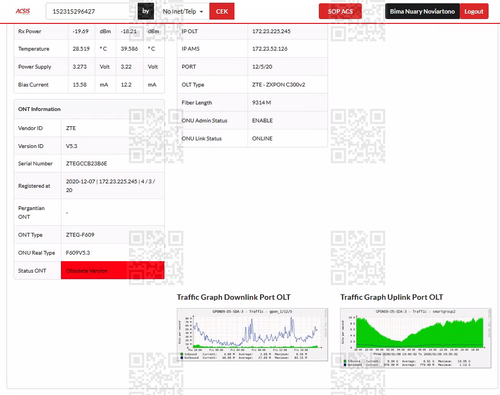Screen dimensions: 500x395
Task: Open the No inet/Telp dropdown
Action: click(x=182, y=11)
